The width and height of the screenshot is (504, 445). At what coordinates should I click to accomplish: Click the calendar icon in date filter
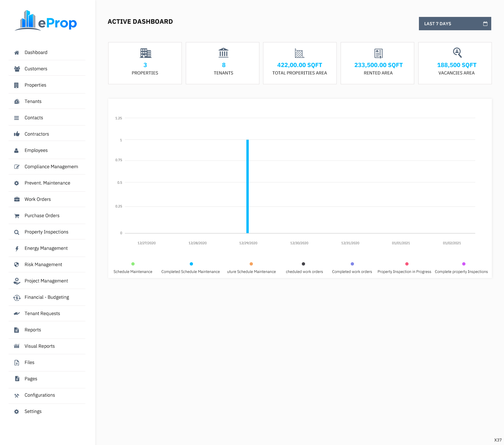(485, 24)
